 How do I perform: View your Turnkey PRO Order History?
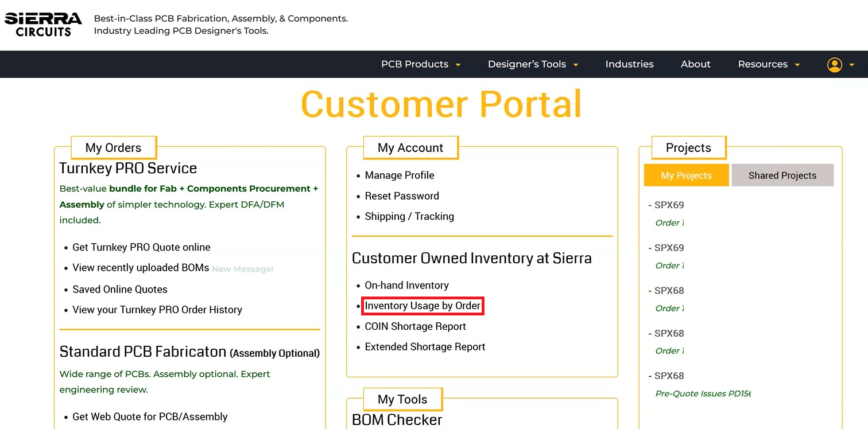coord(157,310)
